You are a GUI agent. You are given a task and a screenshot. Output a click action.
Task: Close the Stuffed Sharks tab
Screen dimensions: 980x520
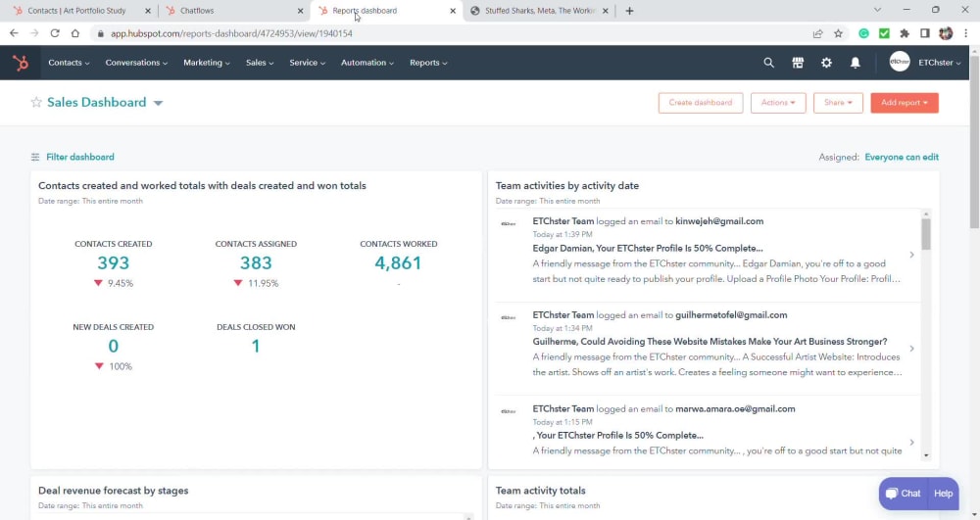(x=605, y=11)
